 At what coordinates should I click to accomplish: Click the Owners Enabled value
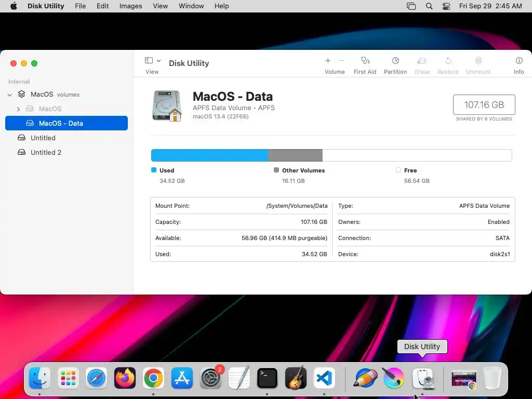(499, 222)
